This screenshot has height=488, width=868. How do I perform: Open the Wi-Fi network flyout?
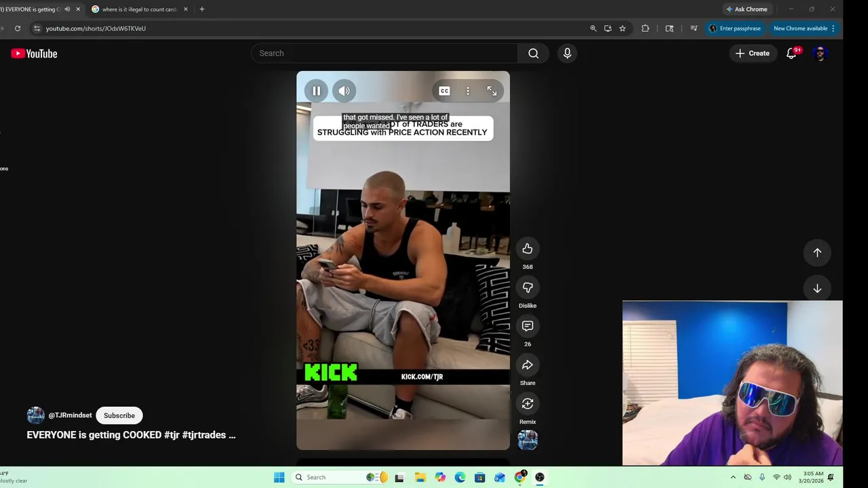coord(776,477)
